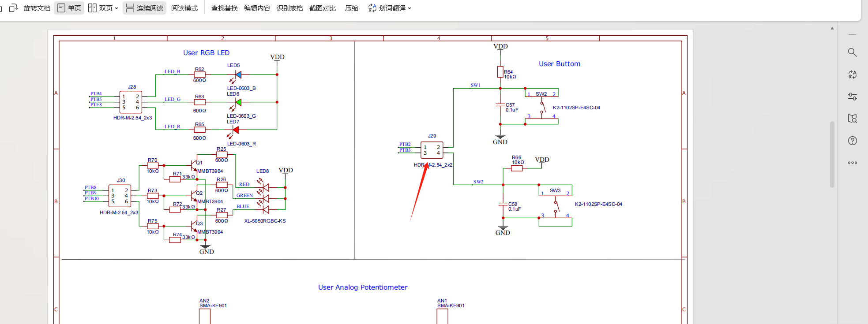Screen dimensions: 868x324
Task: Open the search magnifier in right sidebar
Action: click(x=852, y=52)
